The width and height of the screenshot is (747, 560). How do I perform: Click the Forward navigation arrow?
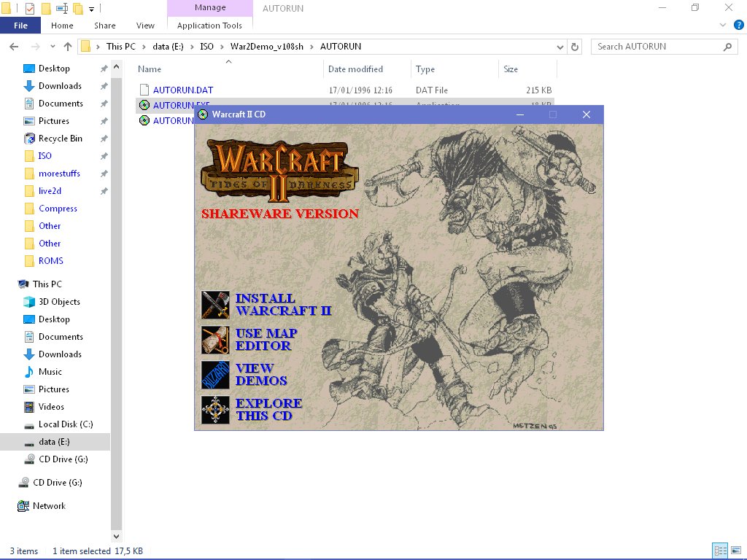pyautogui.click(x=35, y=47)
